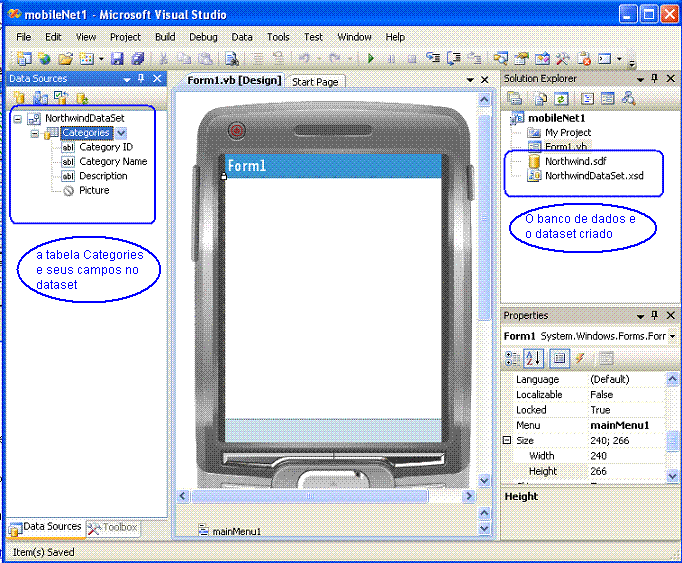Toggle auto-hide pin of Solution Explorer panel

pos(654,78)
